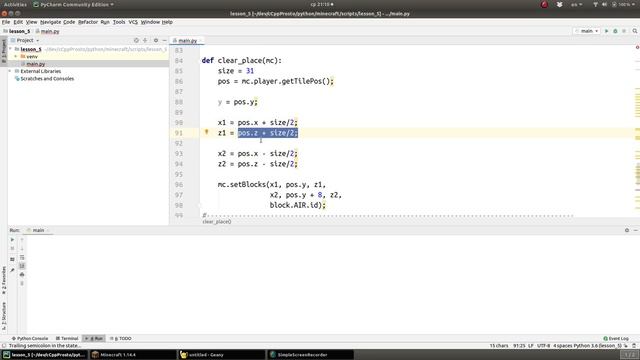
Task: Select the main.py editor tab
Action: [187, 40]
